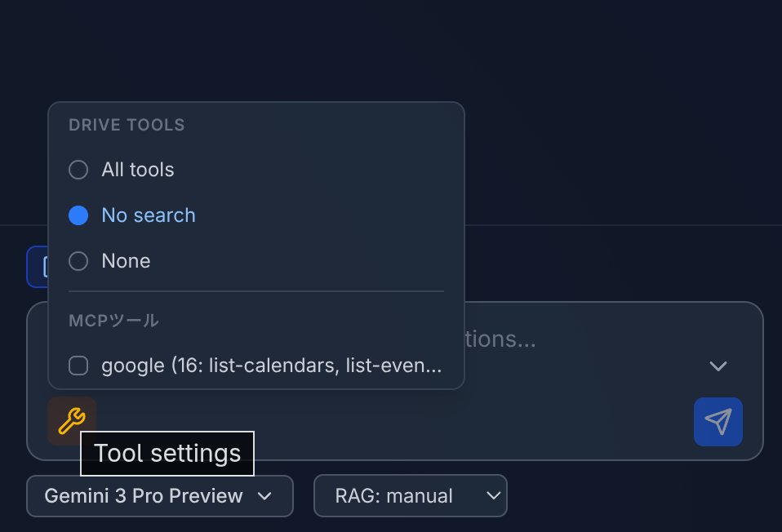Select the currently active No search option

148,215
